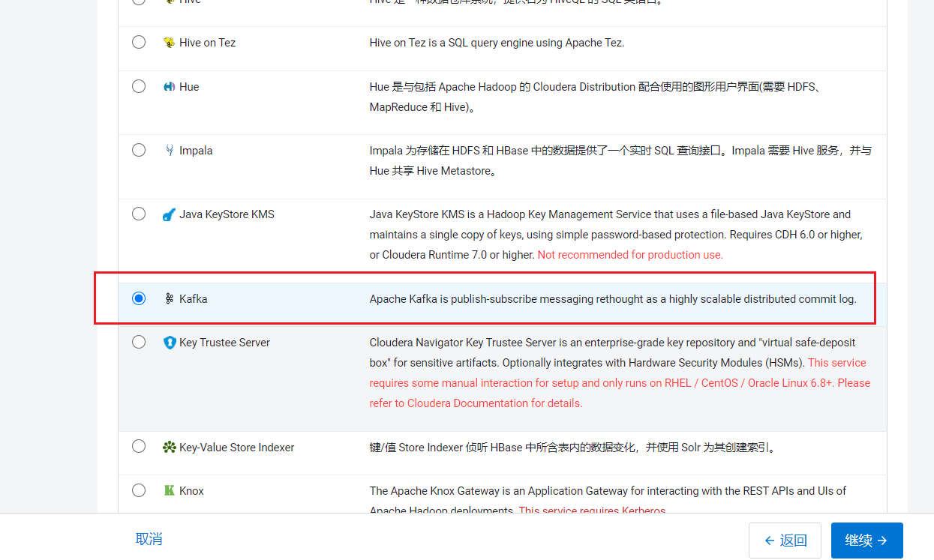Select the Impala radio button
The image size is (934, 560).
[139, 150]
